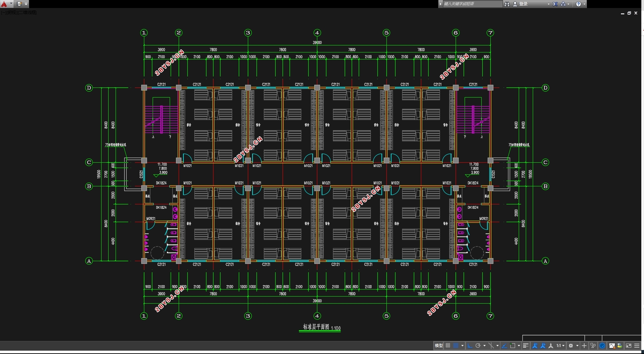644x354 pixels.
Task: Toggle drawing grid display in status bar
Action: [448, 346]
